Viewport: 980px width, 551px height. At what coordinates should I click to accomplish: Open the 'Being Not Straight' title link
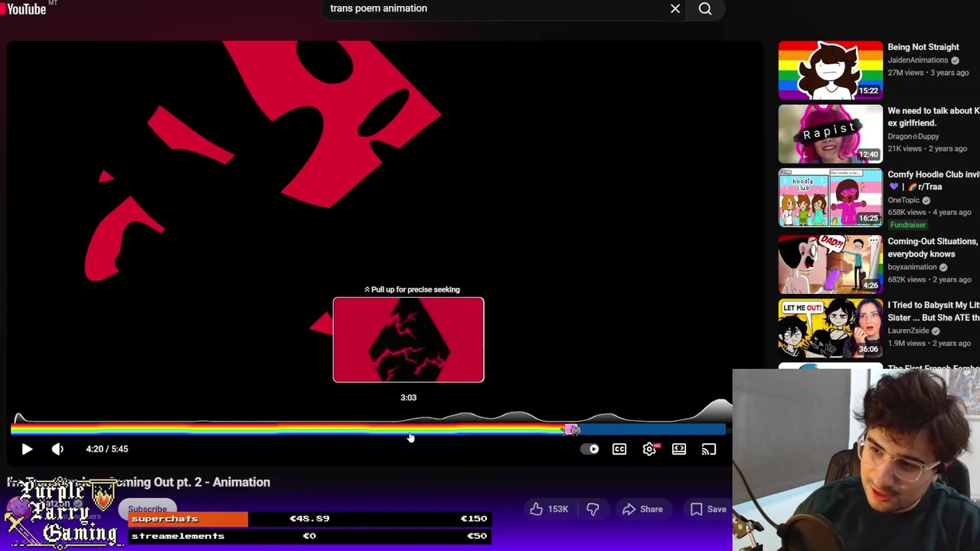923,47
